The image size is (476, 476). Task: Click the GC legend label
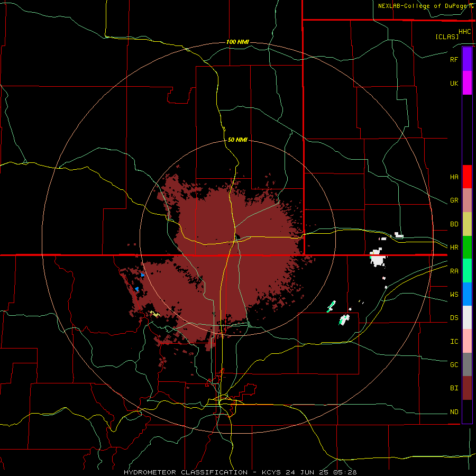coord(454,365)
